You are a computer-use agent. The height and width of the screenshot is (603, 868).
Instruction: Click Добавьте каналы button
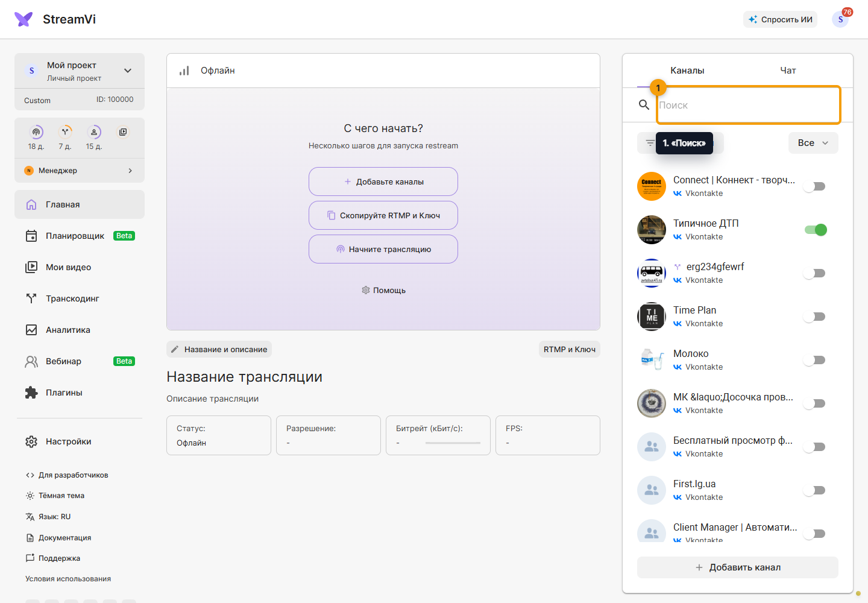[x=383, y=182]
